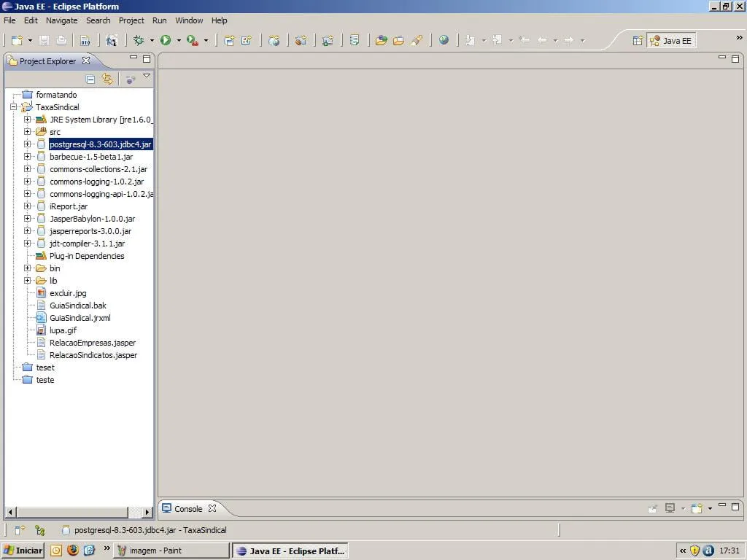Viewport: 747px width, 560px height.
Task: Click the Search flashlight toolbar icon
Action: point(417,41)
